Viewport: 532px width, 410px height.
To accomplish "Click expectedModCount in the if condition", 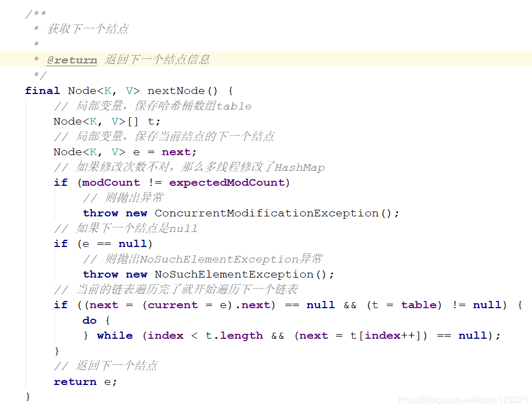I will pyautogui.click(x=227, y=183).
